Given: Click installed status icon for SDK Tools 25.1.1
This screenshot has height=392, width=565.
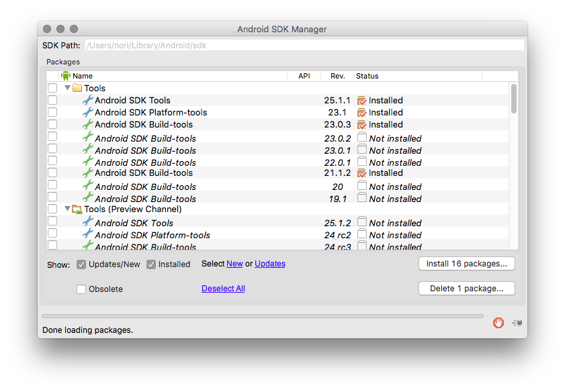Looking at the screenshot, I should coord(361,101).
